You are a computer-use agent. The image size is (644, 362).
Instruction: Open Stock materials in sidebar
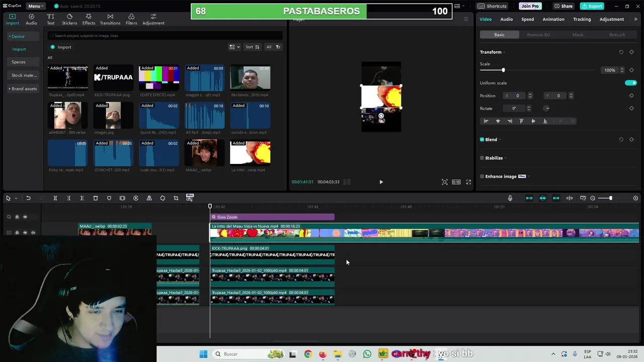click(x=24, y=75)
